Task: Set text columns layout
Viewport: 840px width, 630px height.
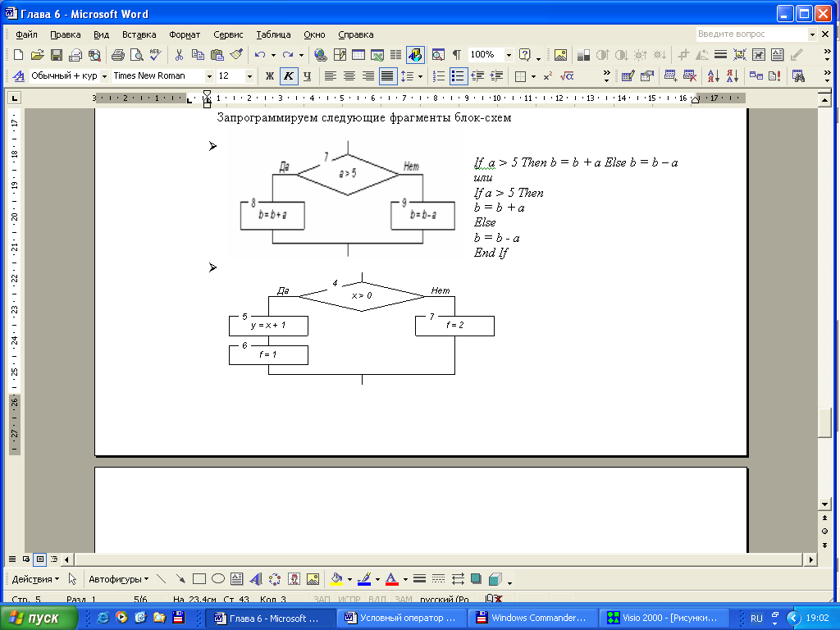Action: [396, 55]
